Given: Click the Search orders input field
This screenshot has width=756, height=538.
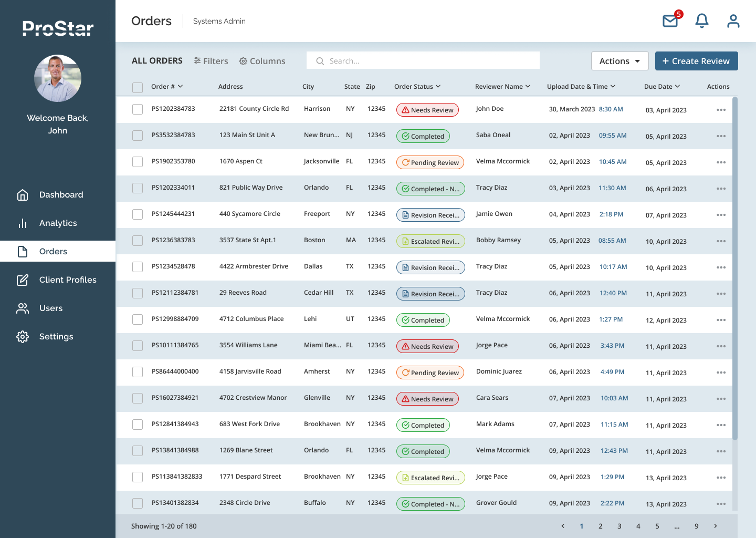Looking at the screenshot, I should coord(423,61).
